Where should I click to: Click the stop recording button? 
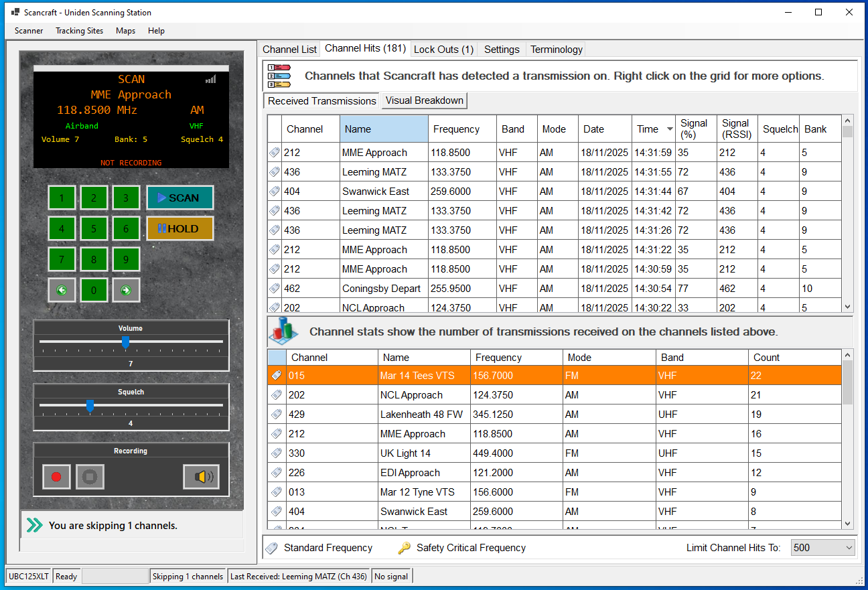tap(90, 477)
